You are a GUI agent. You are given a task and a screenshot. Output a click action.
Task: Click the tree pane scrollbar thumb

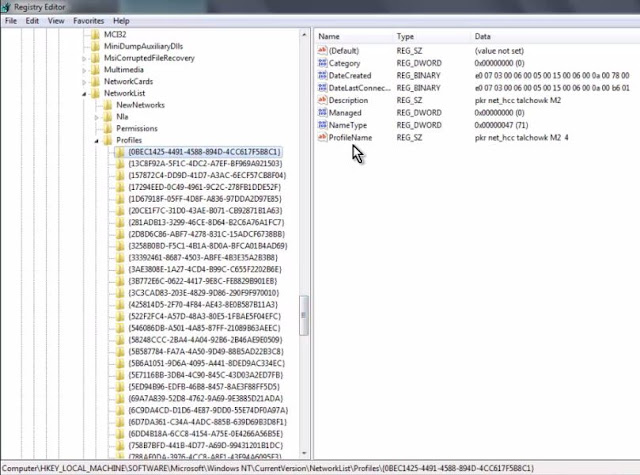(304, 315)
